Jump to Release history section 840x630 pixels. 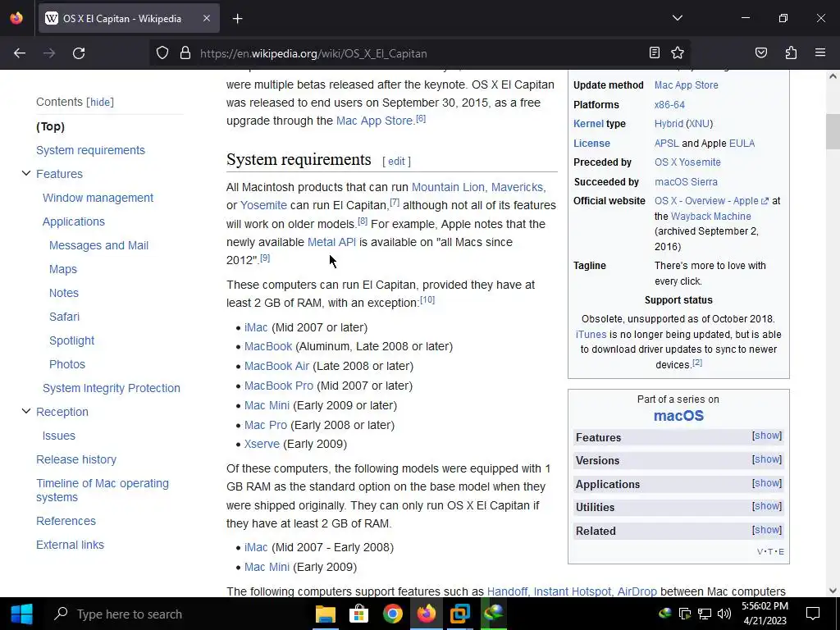(x=76, y=459)
